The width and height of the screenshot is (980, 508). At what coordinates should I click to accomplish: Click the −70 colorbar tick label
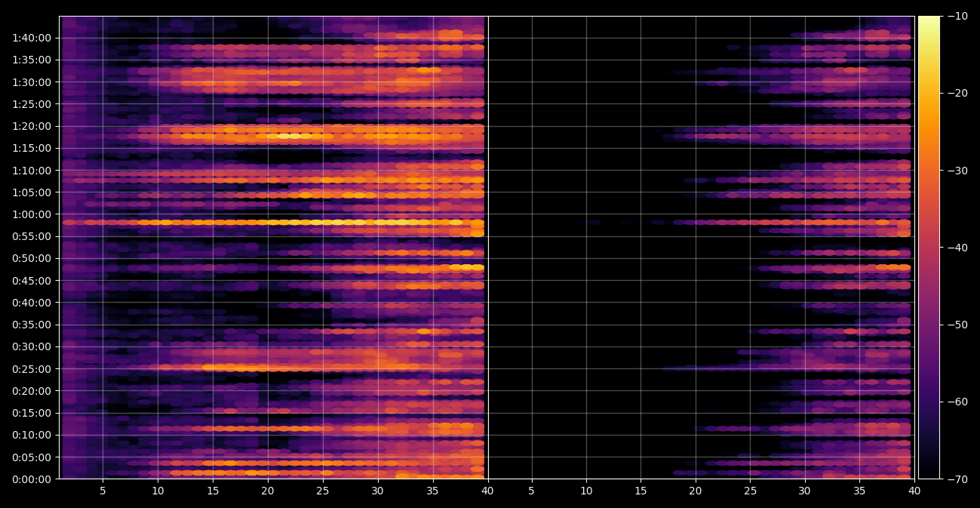(x=957, y=479)
